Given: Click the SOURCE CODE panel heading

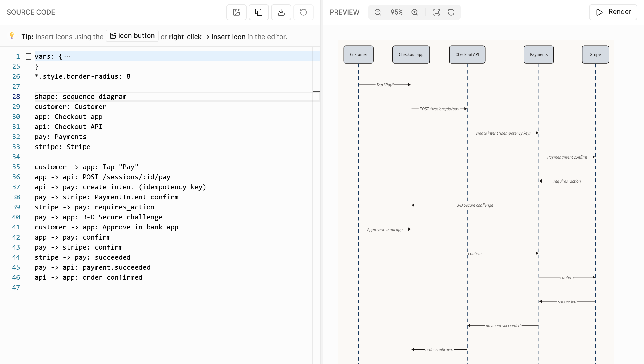Looking at the screenshot, I should tap(31, 12).
